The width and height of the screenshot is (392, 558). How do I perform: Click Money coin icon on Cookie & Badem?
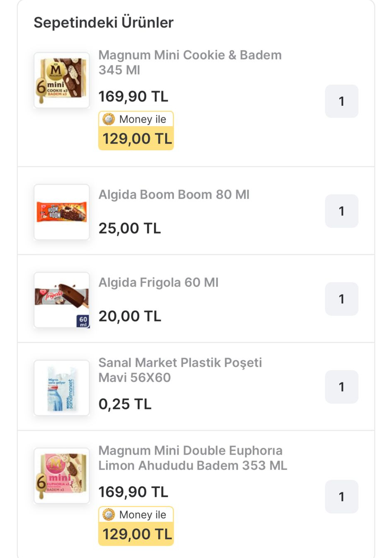[x=109, y=119]
